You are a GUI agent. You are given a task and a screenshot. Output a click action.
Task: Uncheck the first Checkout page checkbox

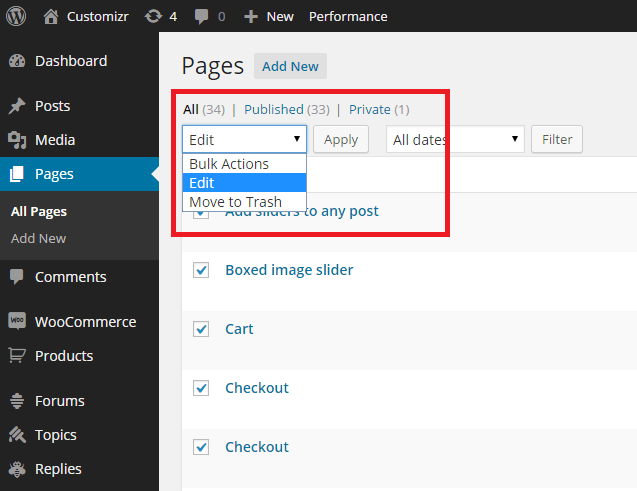tap(201, 388)
